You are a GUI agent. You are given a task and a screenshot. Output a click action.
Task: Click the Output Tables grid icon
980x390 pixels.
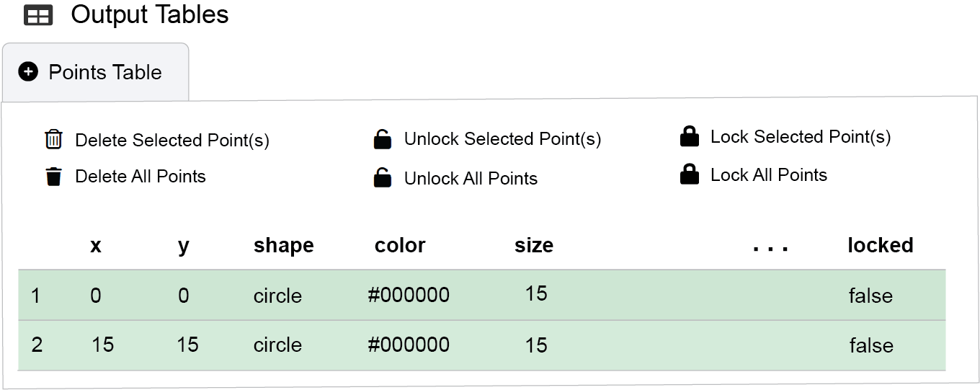38,16
